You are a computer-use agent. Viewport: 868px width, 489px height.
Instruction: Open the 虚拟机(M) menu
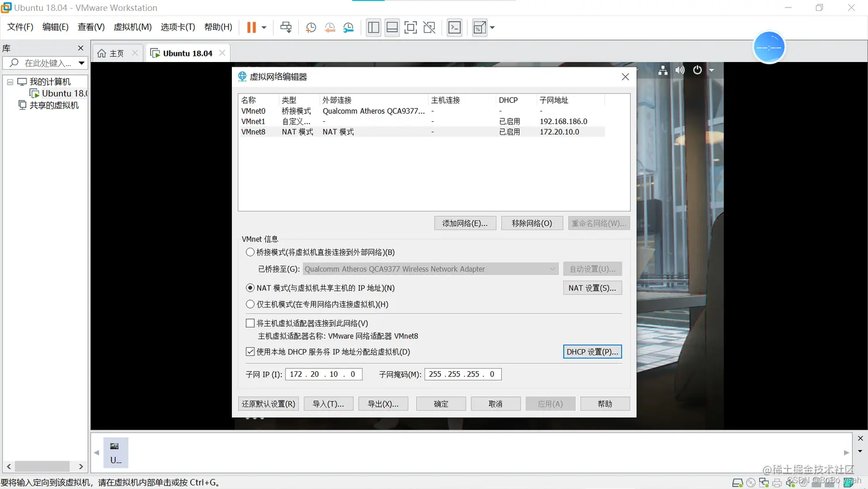tap(133, 27)
